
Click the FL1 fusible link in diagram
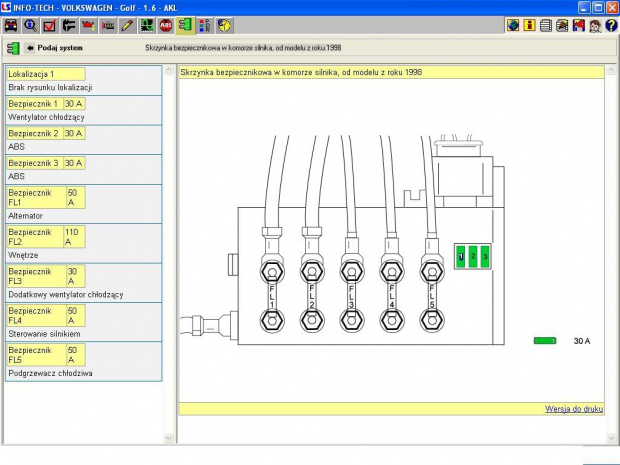(272, 296)
